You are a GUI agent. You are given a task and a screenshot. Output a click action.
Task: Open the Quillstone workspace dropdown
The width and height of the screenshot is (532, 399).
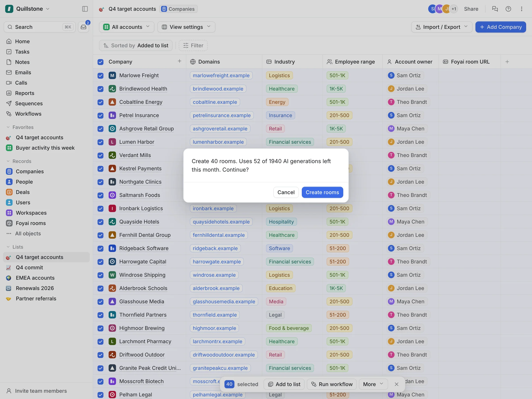[x=27, y=9]
